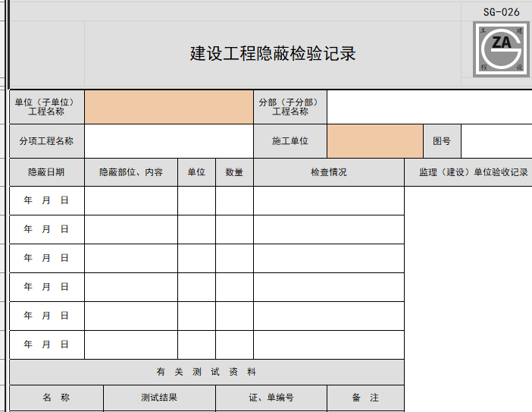Click the orange input cell beside 施工单位
This screenshot has height=412, width=532.
tap(375, 141)
